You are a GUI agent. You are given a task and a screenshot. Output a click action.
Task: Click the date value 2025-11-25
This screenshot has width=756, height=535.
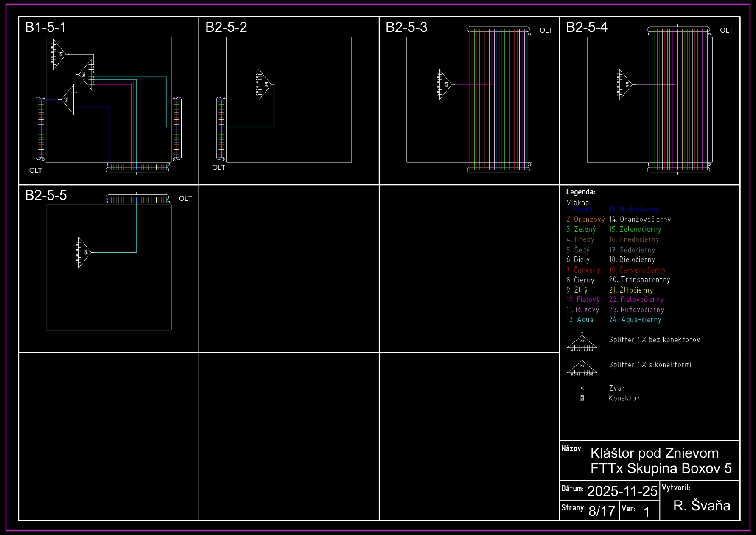pyautogui.click(x=622, y=491)
